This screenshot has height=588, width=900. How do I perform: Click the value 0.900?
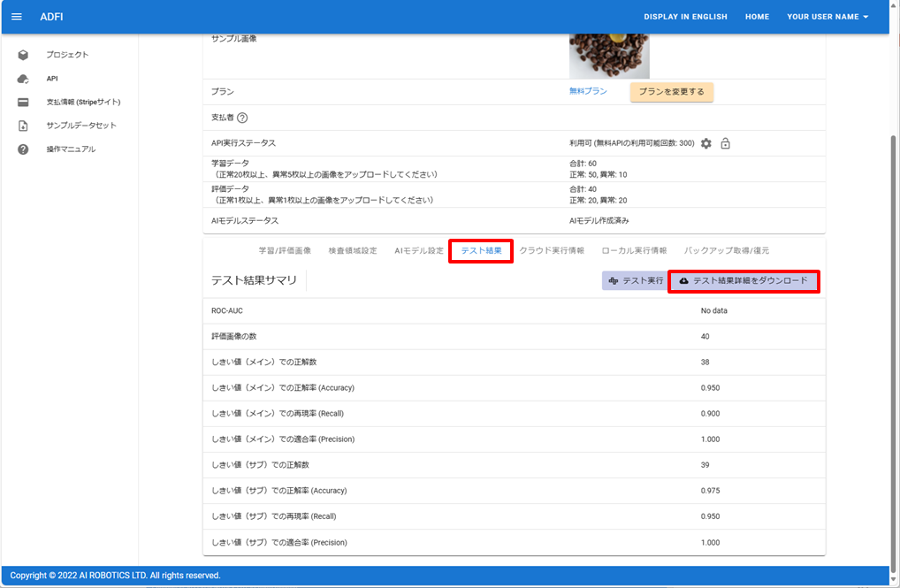tap(710, 414)
